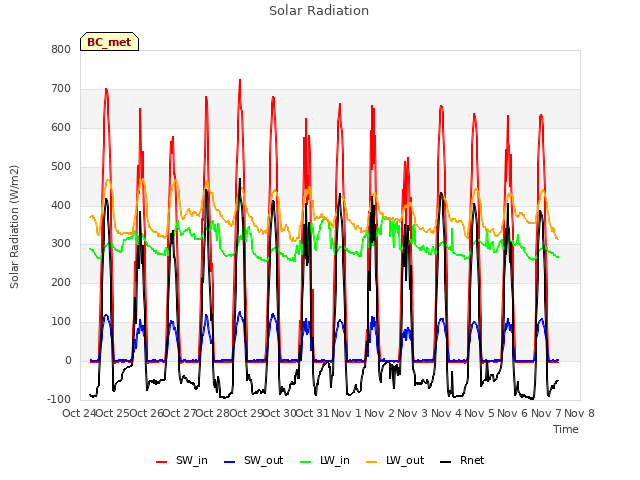Click the BC_met annotation label
Viewport: 640px width, 480px height.
[x=109, y=42]
